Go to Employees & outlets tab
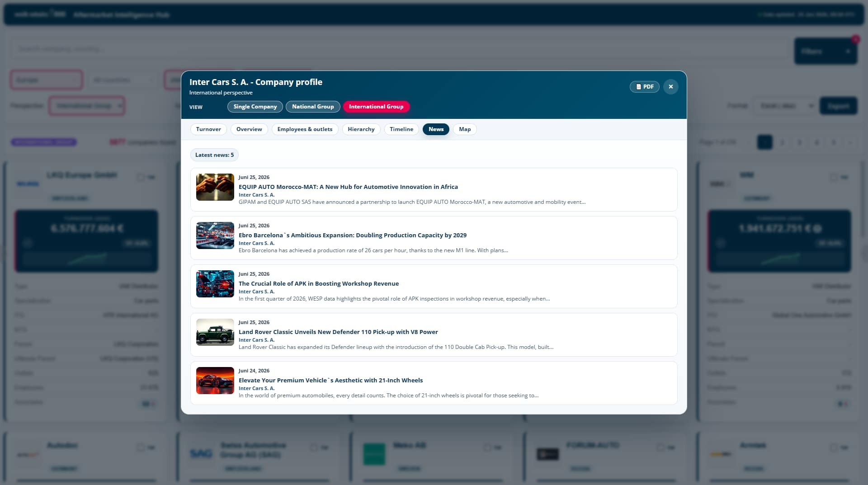 [305, 129]
